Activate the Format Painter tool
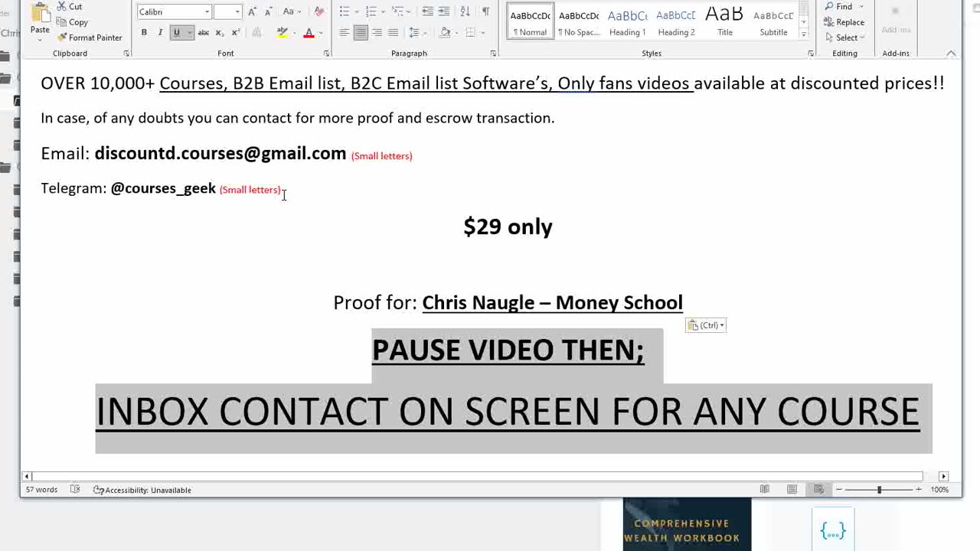This screenshot has width=980, height=551. pos(90,37)
